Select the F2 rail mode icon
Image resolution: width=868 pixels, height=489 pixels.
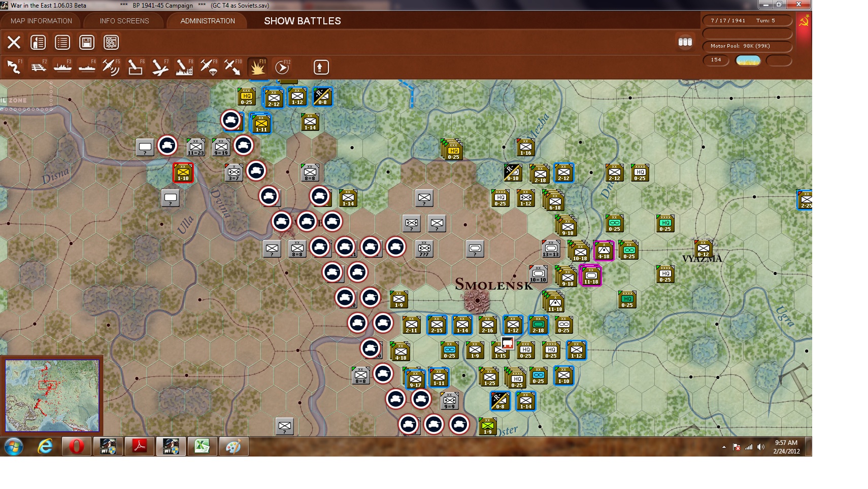tap(38, 67)
